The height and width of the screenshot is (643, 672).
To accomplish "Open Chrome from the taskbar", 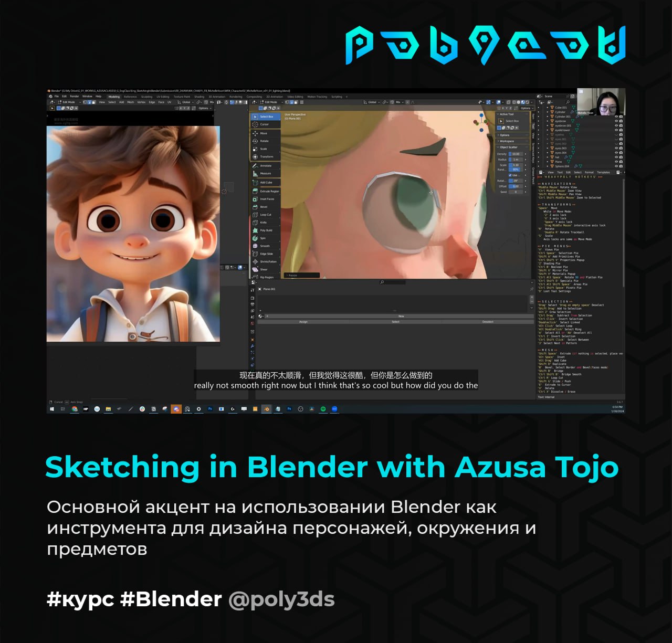I will coord(75,409).
